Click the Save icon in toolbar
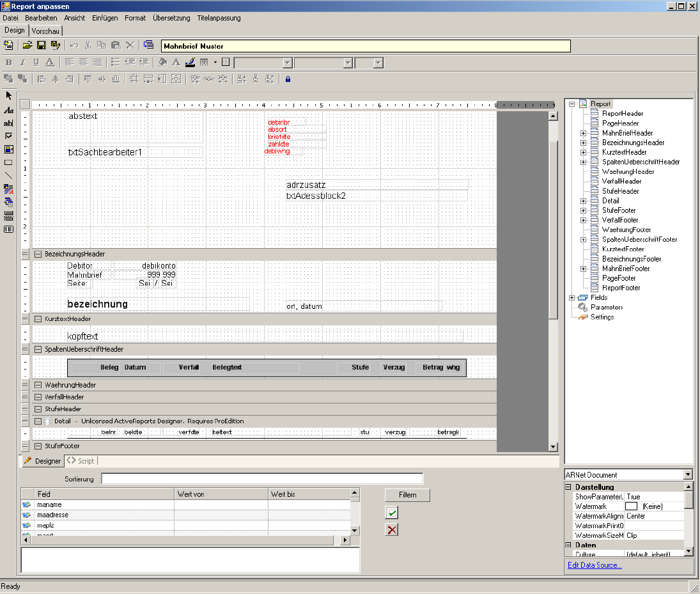Viewport: 700px width, 594px height. [x=41, y=45]
